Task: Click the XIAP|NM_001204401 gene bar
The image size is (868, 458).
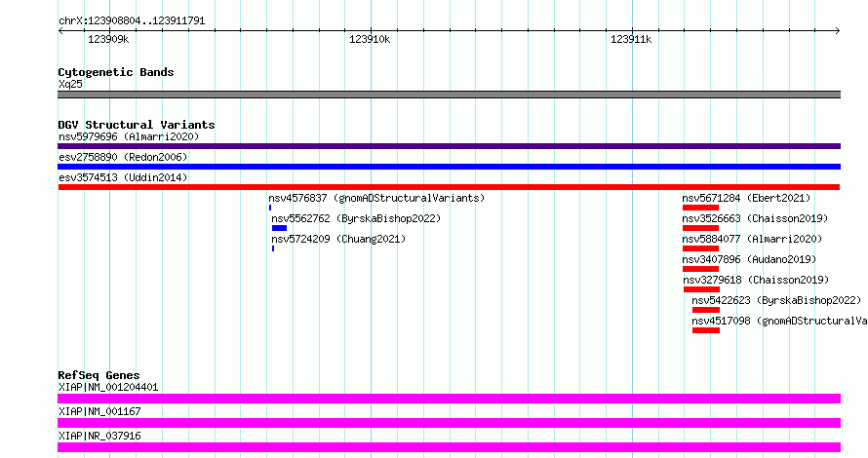Action: tap(449, 399)
